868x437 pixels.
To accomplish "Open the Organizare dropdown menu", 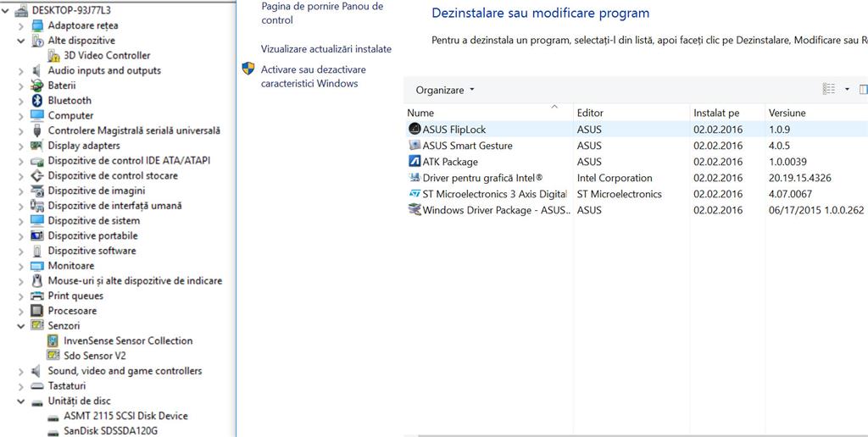I will (x=445, y=90).
